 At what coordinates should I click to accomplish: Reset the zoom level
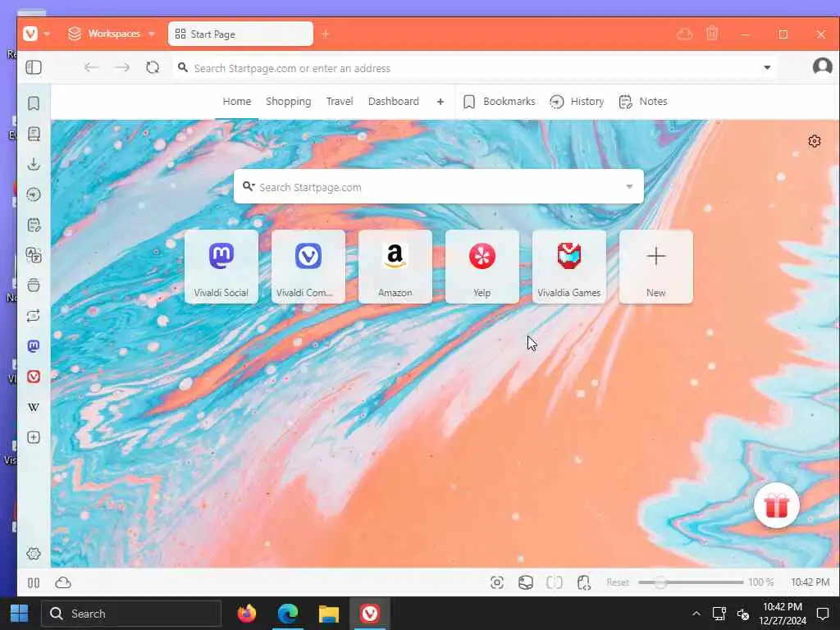tap(618, 582)
